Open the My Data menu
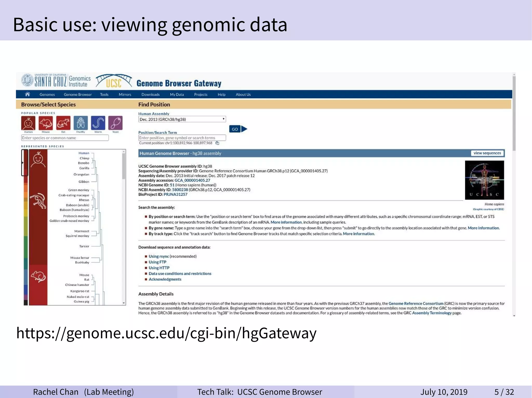The image size is (532, 398). click(177, 94)
